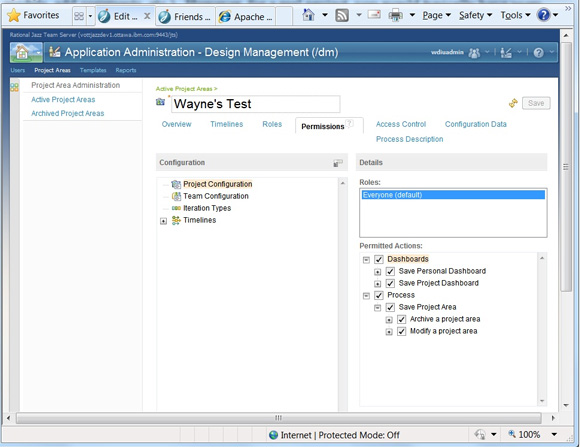
Task: Switch to the Configuration Data tab
Action: pyautogui.click(x=476, y=124)
